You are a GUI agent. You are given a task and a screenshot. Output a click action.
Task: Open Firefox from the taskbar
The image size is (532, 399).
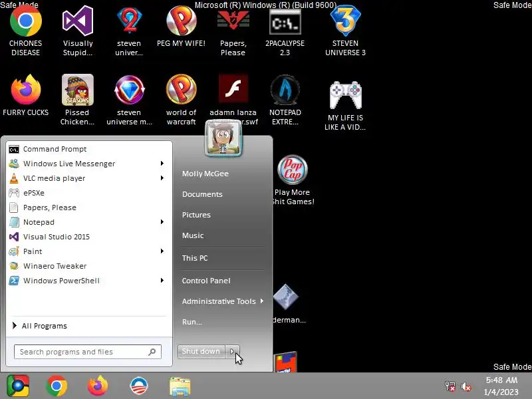click(98, 386)
